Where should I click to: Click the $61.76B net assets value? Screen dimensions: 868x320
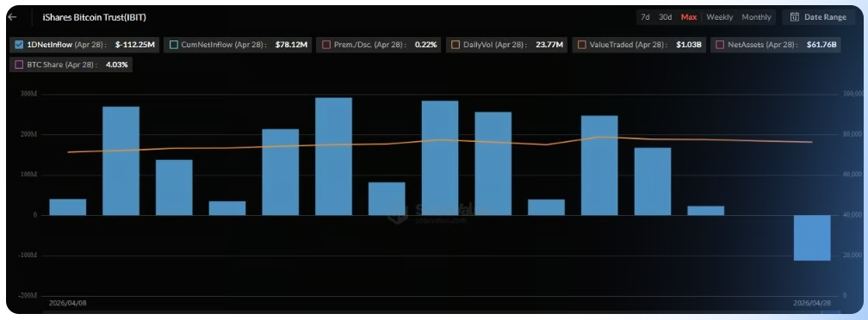tap(821, 45)
